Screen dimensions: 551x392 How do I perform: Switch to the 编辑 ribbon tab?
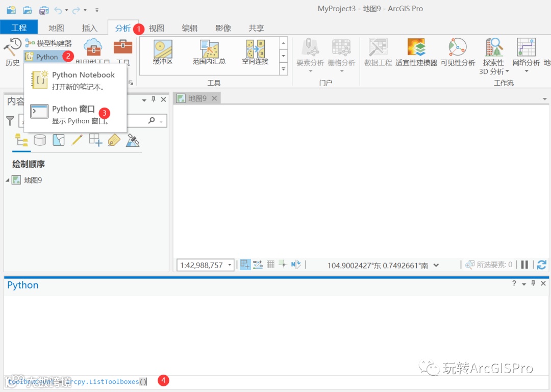click(x=190, y=28)
